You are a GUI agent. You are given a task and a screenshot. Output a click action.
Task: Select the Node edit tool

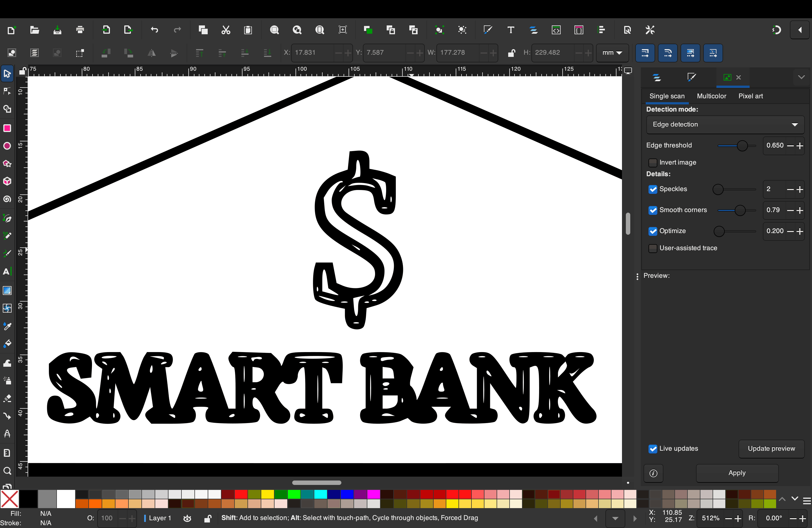pos(7,91)
